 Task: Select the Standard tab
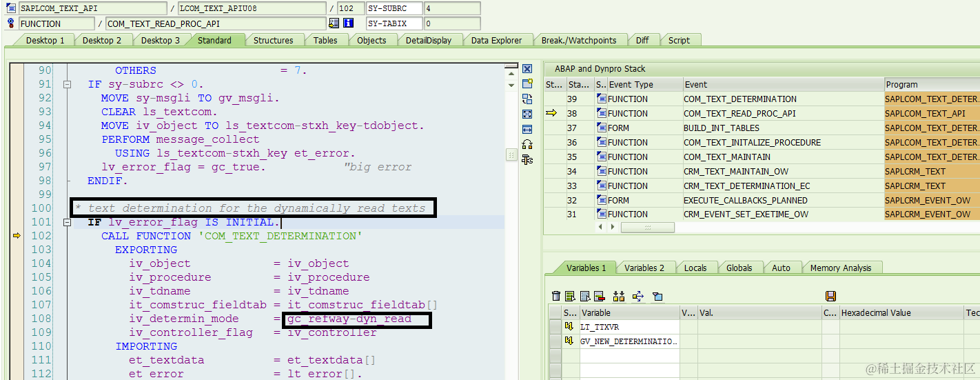pos(214,40)
